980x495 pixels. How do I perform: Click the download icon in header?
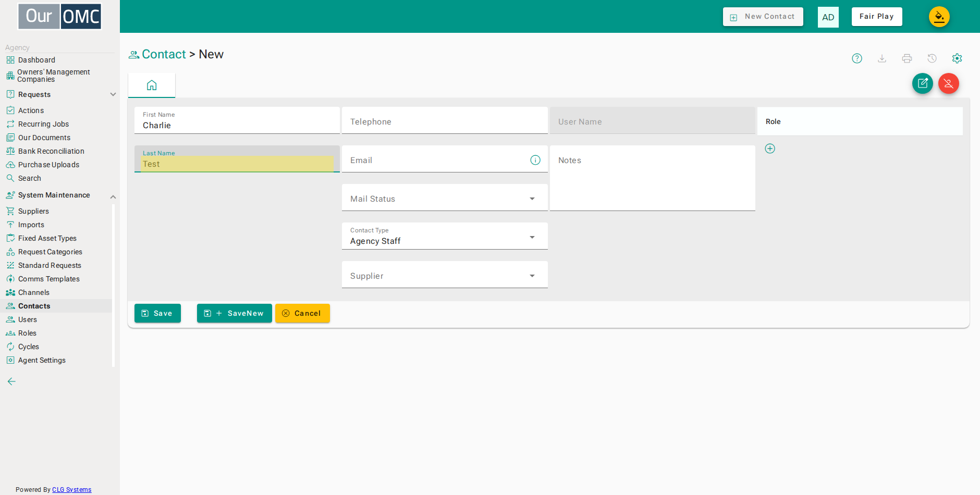pos(882,58)
